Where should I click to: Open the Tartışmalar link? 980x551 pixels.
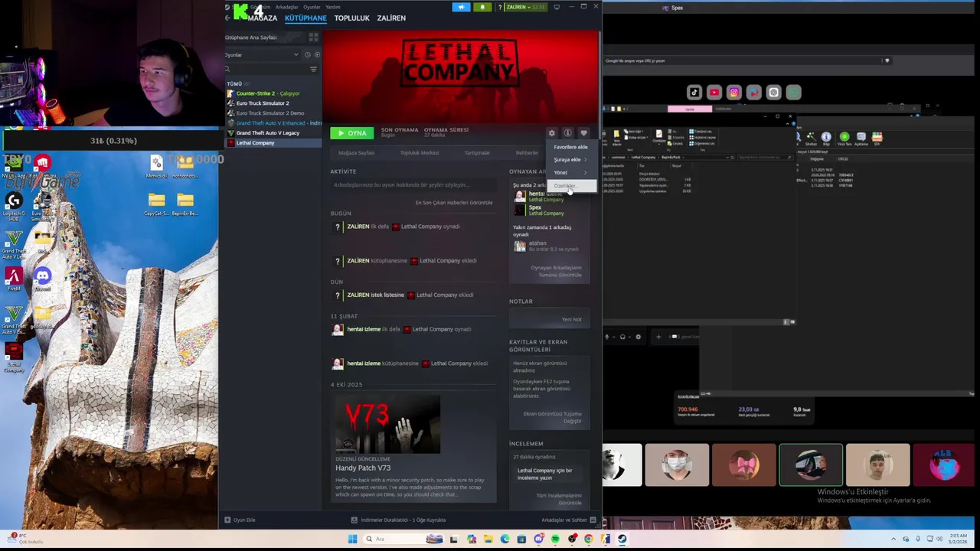pos(477,152)
